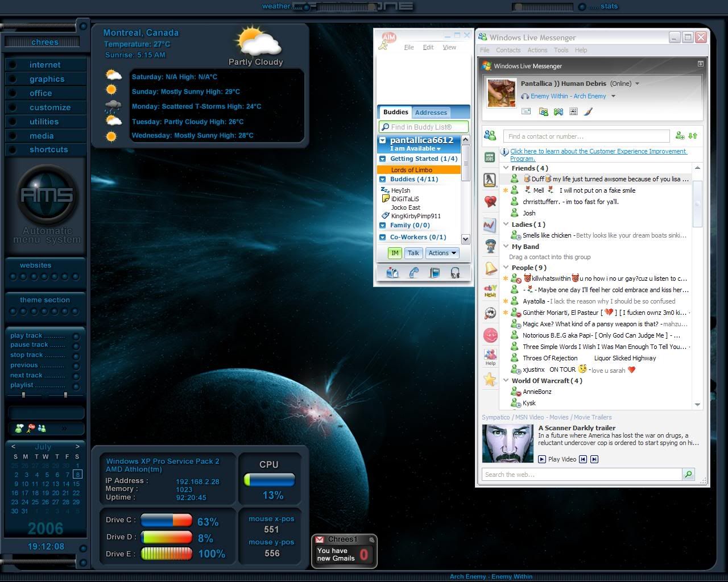Collapse the World Of Warcraft (4) group
The height and width of the screenshot is (582, 728).
click(506, 381)
